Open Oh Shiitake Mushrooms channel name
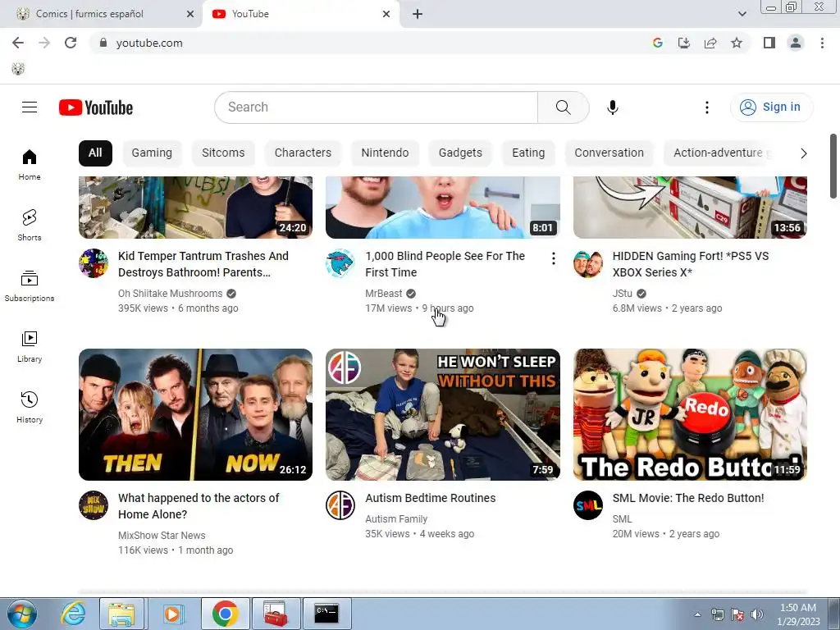840x630 pixels. coord(170,294)
